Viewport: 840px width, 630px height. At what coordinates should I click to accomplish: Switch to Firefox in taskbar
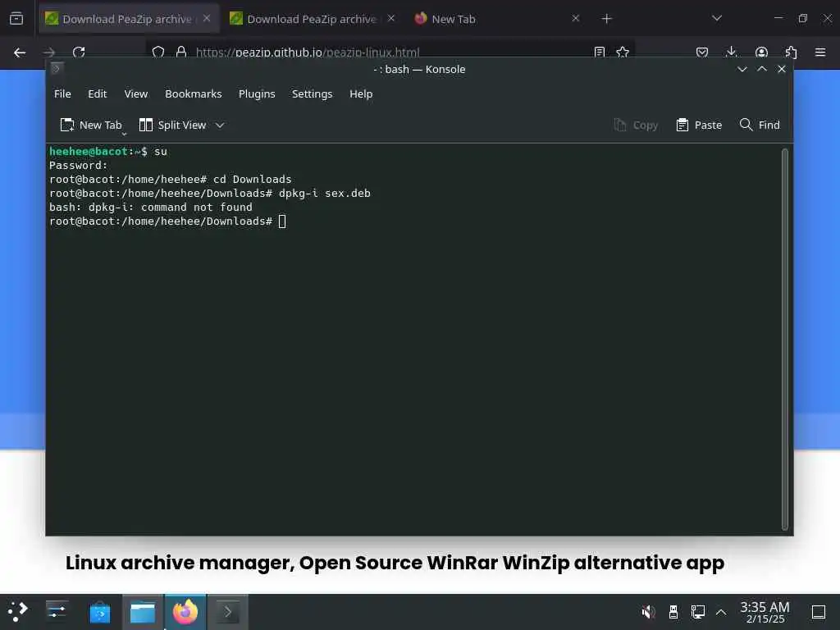coord(185,612)
